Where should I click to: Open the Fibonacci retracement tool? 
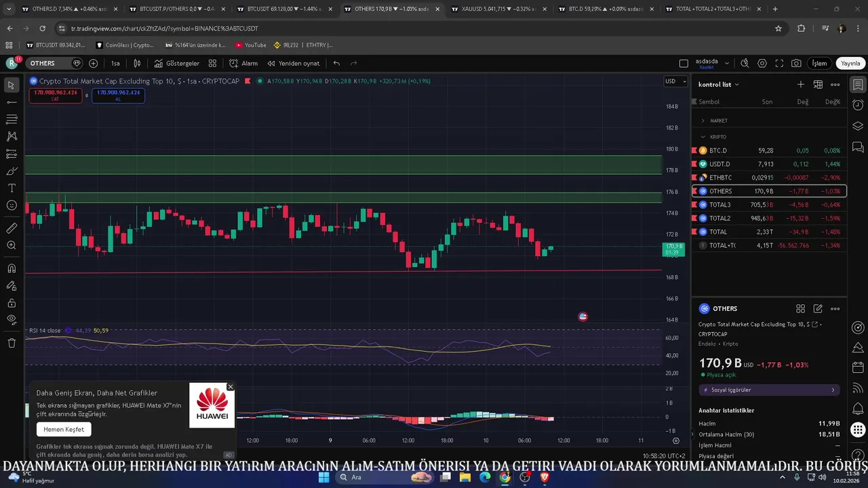pyautogui.click(x=12, y=119)
